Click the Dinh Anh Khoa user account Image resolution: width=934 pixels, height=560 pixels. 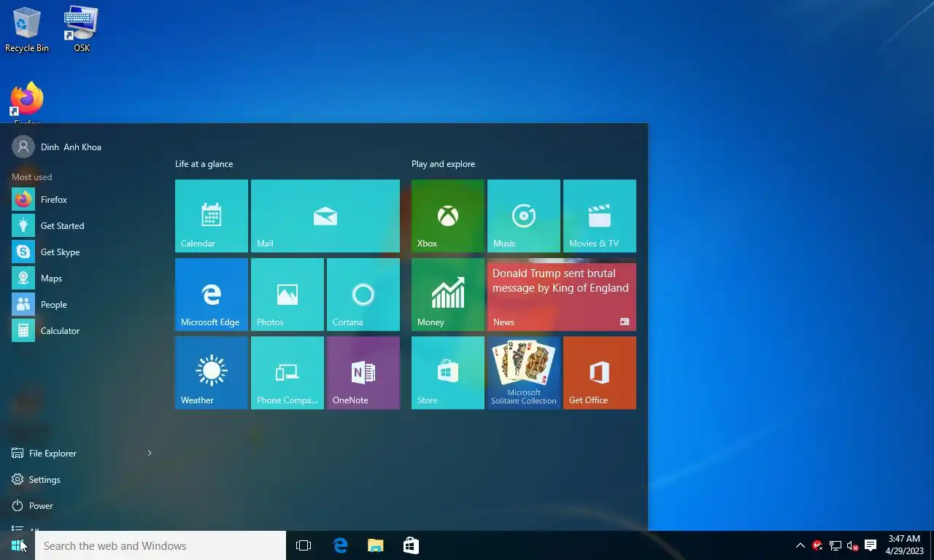tap(57, 147)
